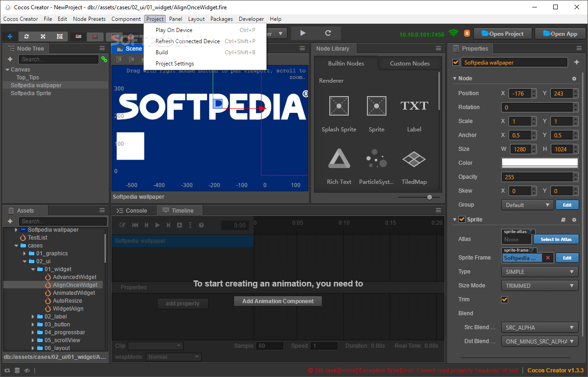
Task: Click the preview Play triangle button
Action: [x=303, y=33]
